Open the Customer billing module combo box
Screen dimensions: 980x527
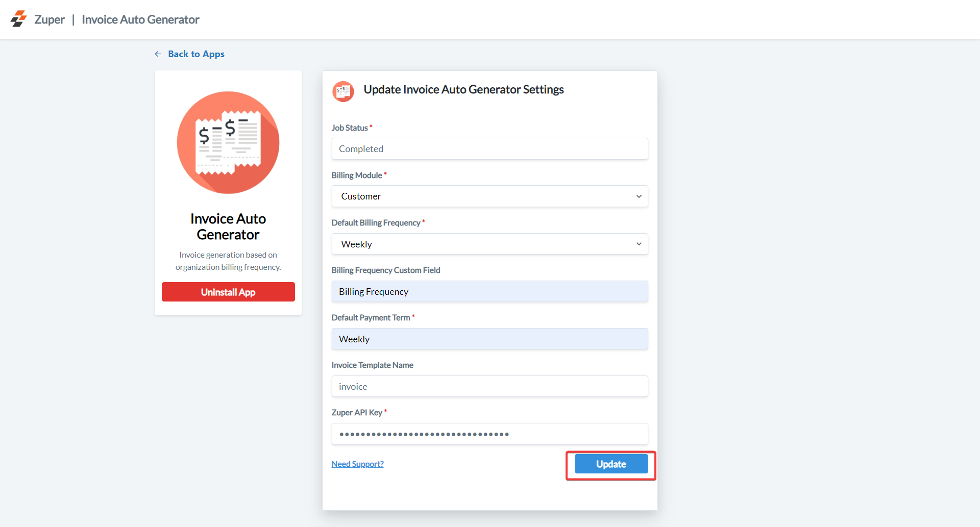coord(480,196)
